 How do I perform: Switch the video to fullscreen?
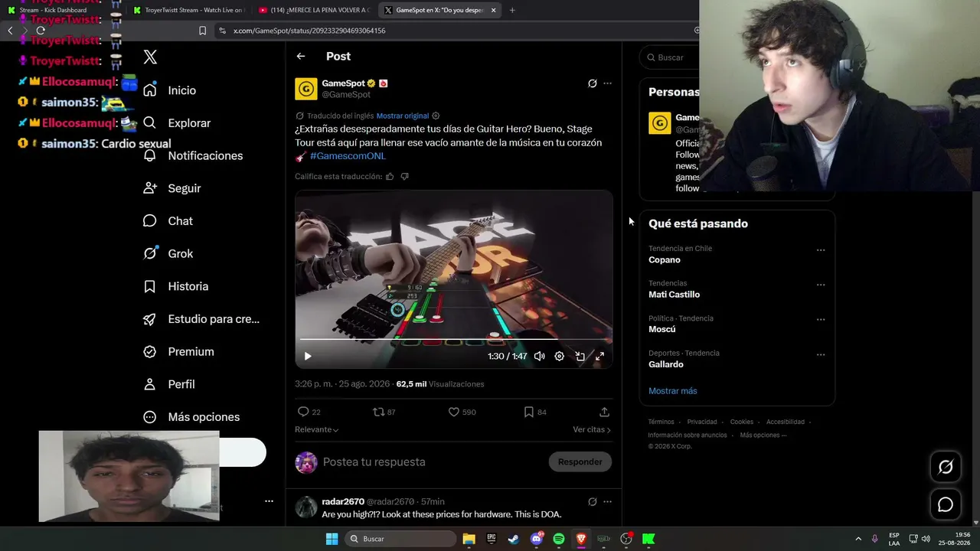599,356
